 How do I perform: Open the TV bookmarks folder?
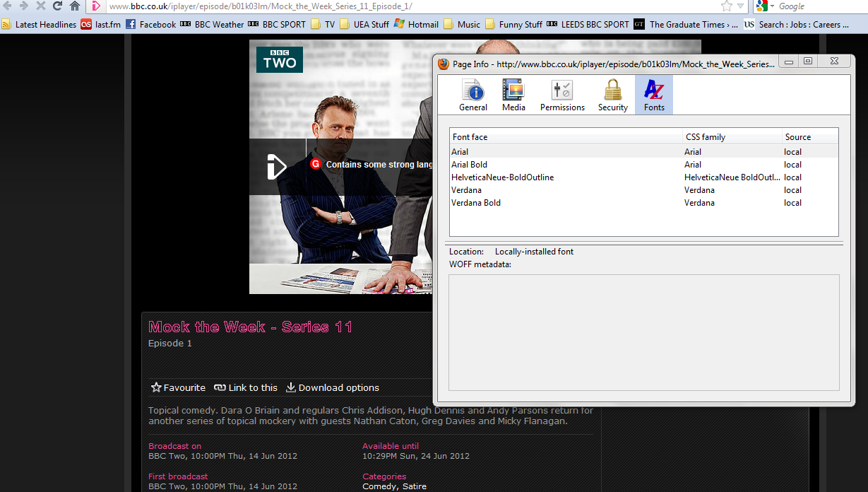click(x=323, y=24)
